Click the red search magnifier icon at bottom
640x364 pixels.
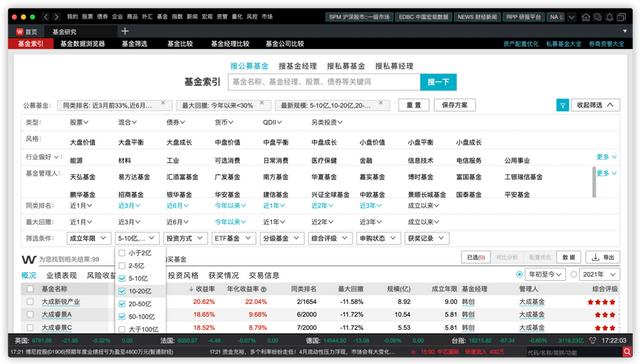(627, 351)
